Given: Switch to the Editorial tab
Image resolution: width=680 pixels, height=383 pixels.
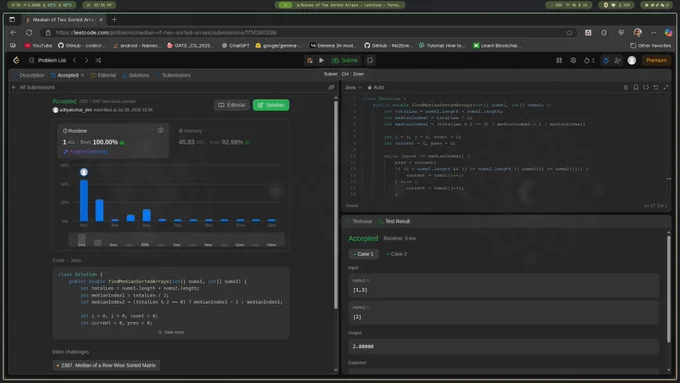Looking at the screenshot, I should [x=103, y=75].
